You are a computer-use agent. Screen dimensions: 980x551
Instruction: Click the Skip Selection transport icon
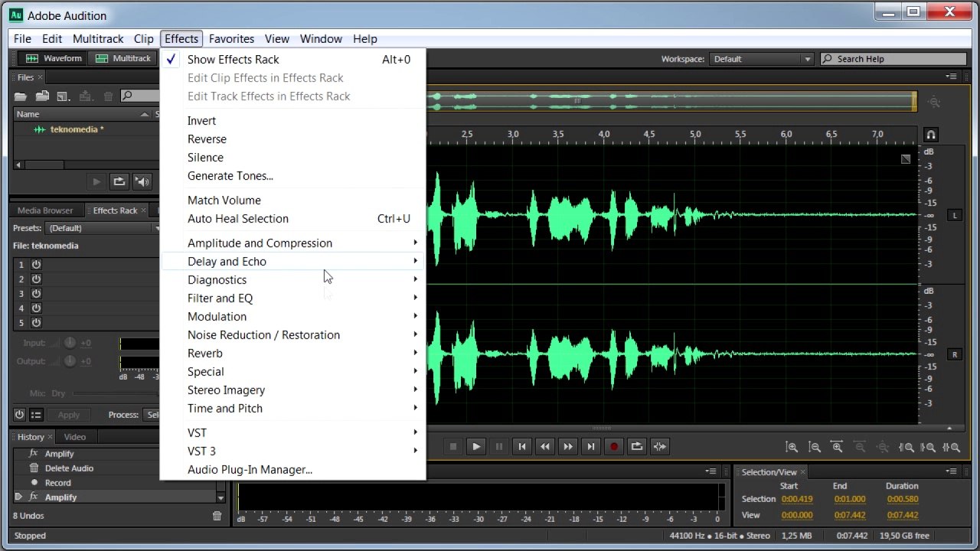coord(660,446)
